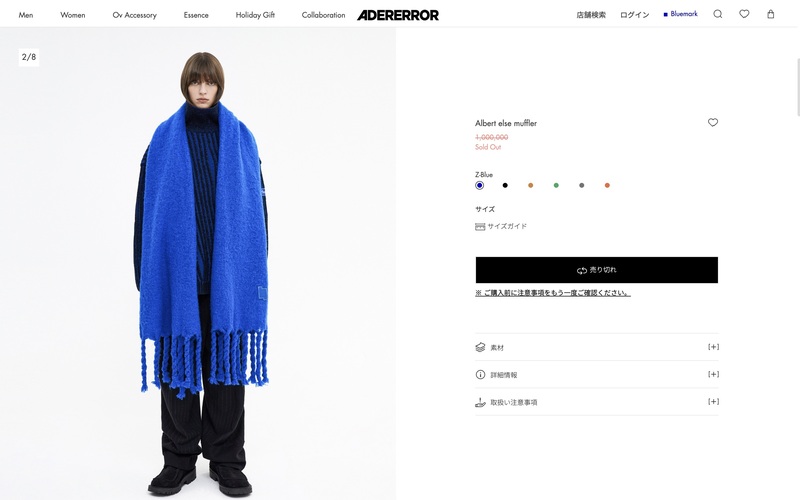The width and height of the screenshot is (800, 500).
Task: Open the pre-purchase notice link
Action: point(553,293)
